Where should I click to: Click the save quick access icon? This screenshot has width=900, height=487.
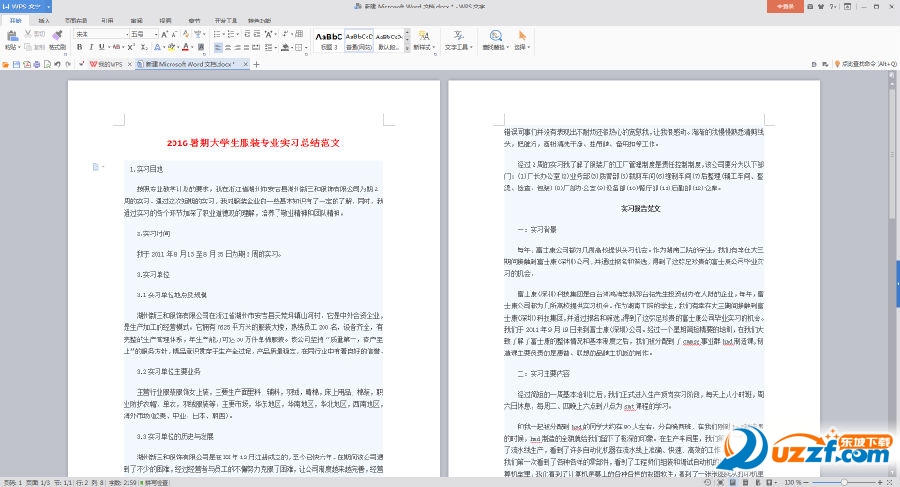[x=16, y=64]
